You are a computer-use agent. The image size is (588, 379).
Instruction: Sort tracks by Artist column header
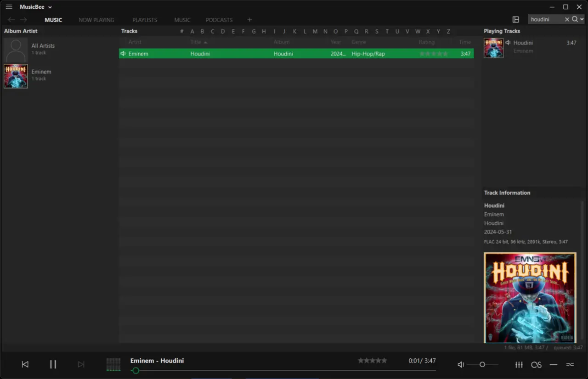pyautogui.click(x=135, y=42)
